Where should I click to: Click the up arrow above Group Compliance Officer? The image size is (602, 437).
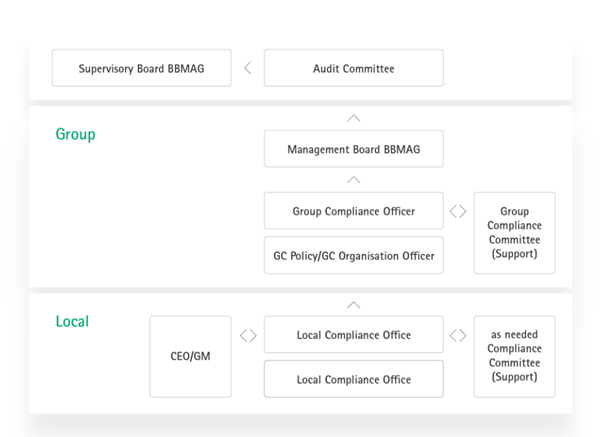point(354,180)
